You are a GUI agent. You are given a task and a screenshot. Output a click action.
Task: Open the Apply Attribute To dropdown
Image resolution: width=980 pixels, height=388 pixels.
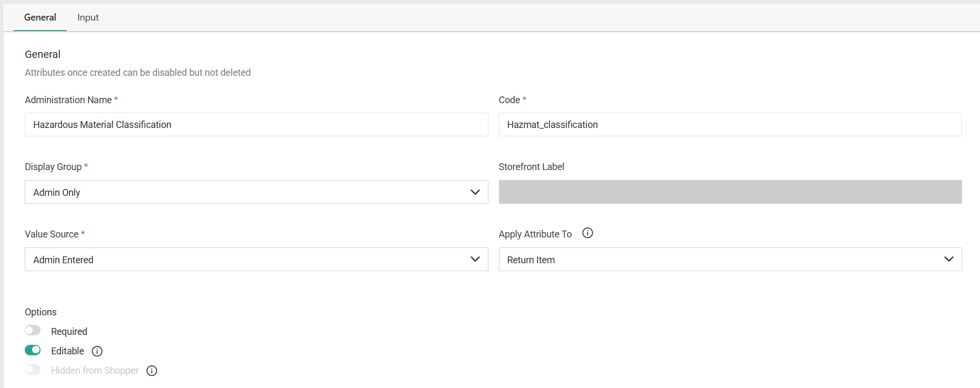(x=729, y=260)
